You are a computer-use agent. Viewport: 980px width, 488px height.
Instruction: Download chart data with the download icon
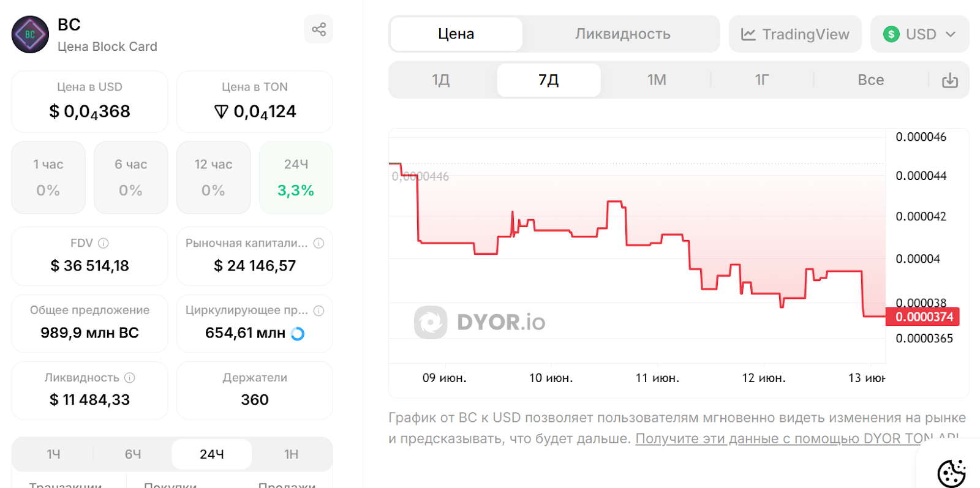click(949, 80)
